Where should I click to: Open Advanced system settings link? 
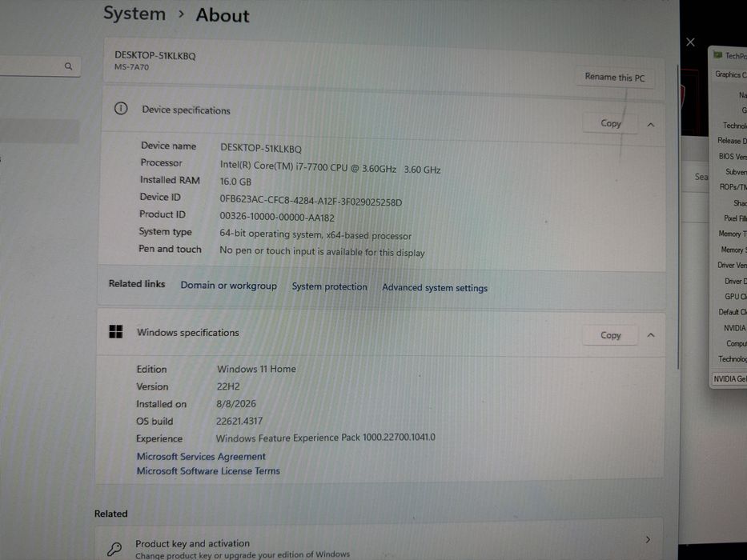pos(435,288)
